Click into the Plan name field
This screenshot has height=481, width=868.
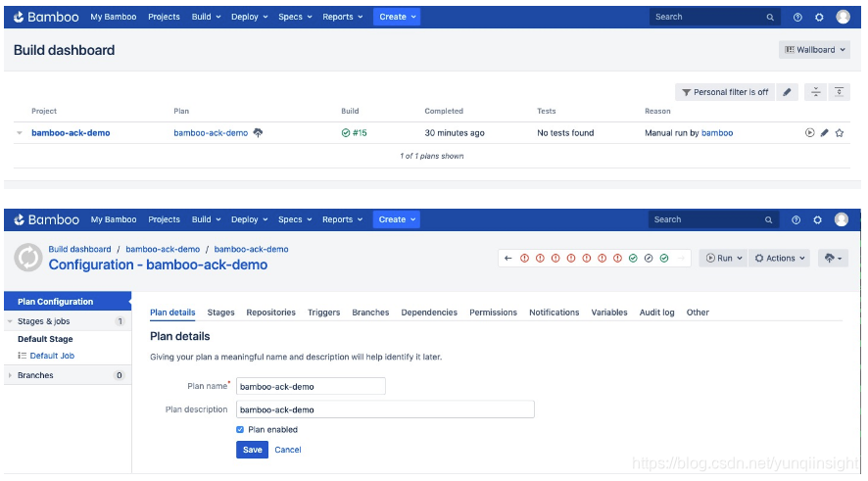click(x=311, y=386)
